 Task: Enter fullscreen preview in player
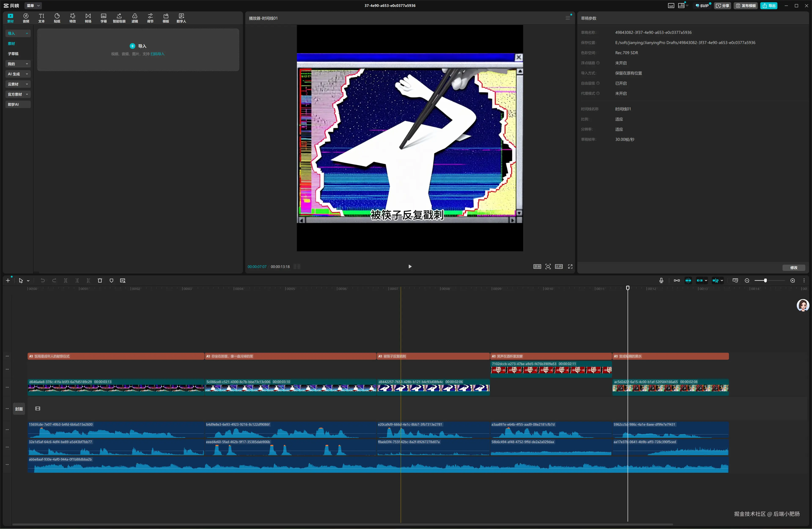click(570, 267)
